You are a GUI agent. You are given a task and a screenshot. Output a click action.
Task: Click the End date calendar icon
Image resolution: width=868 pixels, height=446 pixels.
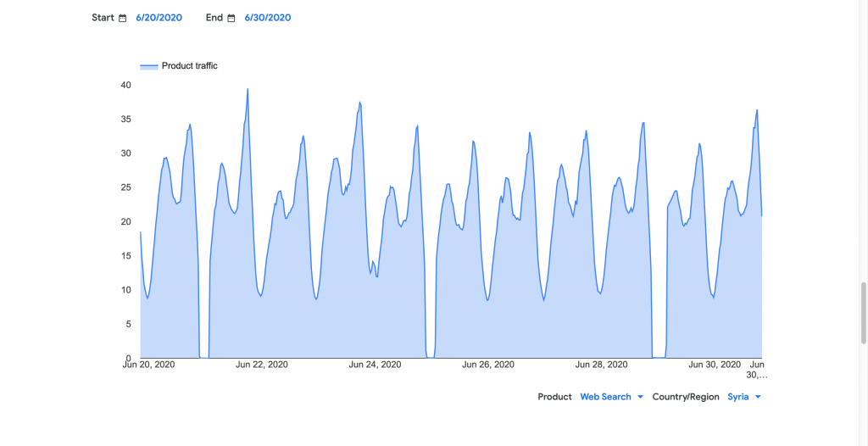(231, 18)
